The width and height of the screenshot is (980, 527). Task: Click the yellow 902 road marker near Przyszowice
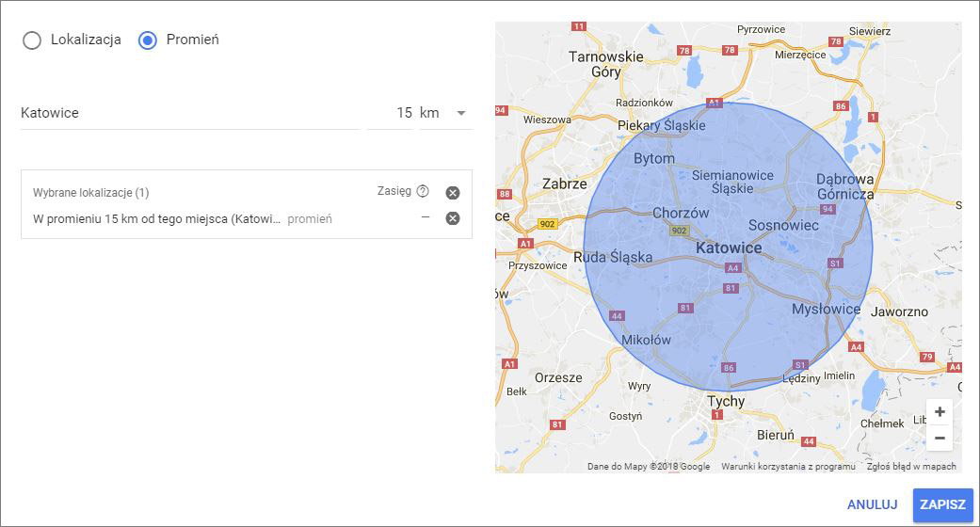pos(547,224)
